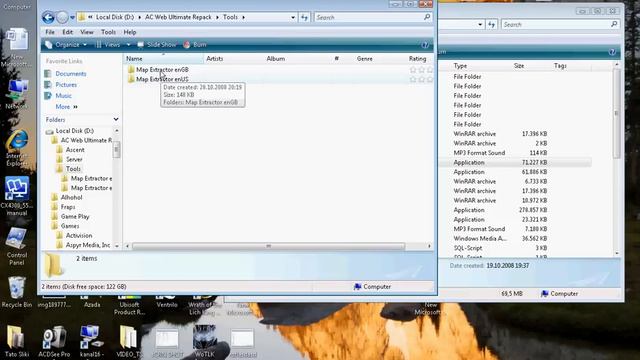Open the Views toolbar button
Screen dimensions: 640x360
[108, 44]
